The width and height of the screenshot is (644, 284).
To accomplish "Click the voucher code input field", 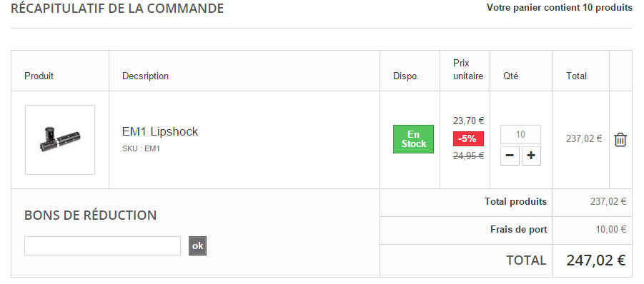I will (x=102, y=246).
